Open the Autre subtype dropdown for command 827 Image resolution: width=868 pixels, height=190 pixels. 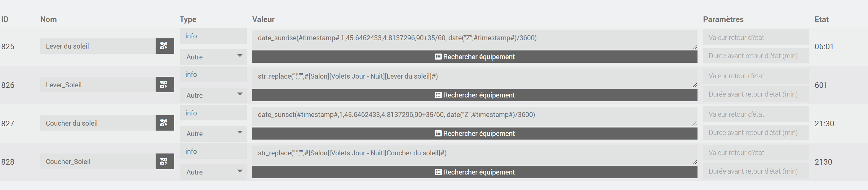213,133
